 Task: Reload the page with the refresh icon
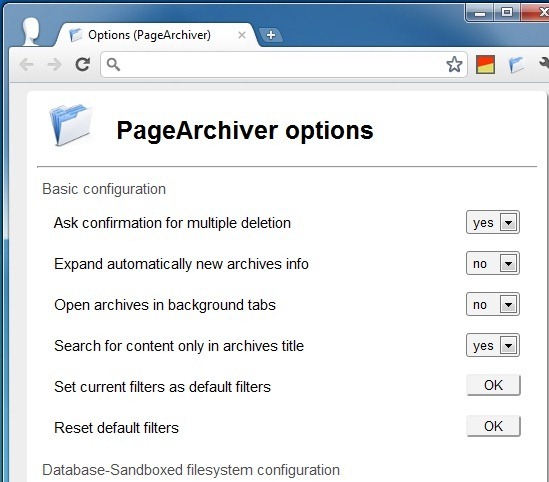(x=83, y=64)
